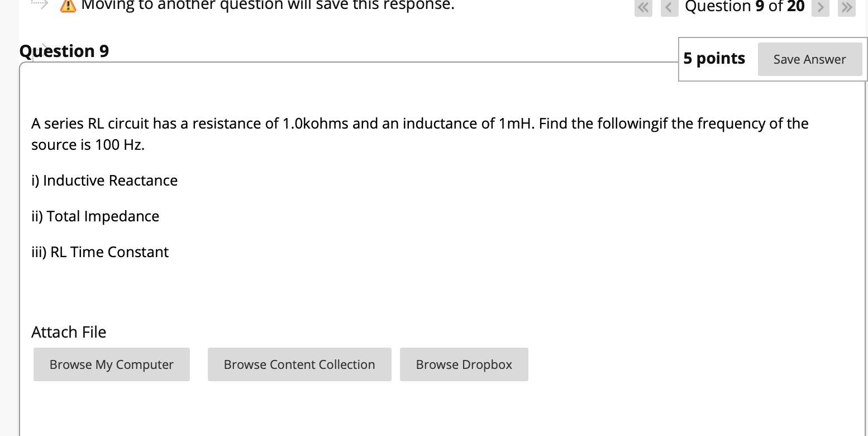The image size is (868, 436).
Task: Click Save Answer for Question 9
Action: (809, 59)
